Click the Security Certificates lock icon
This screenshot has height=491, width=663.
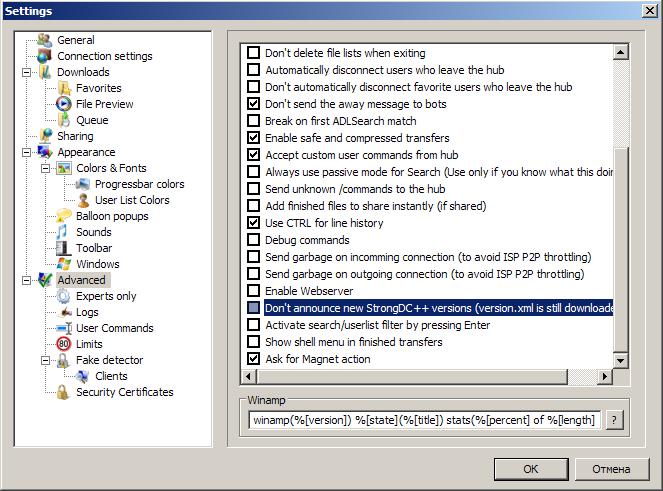[x=64, y=392]
